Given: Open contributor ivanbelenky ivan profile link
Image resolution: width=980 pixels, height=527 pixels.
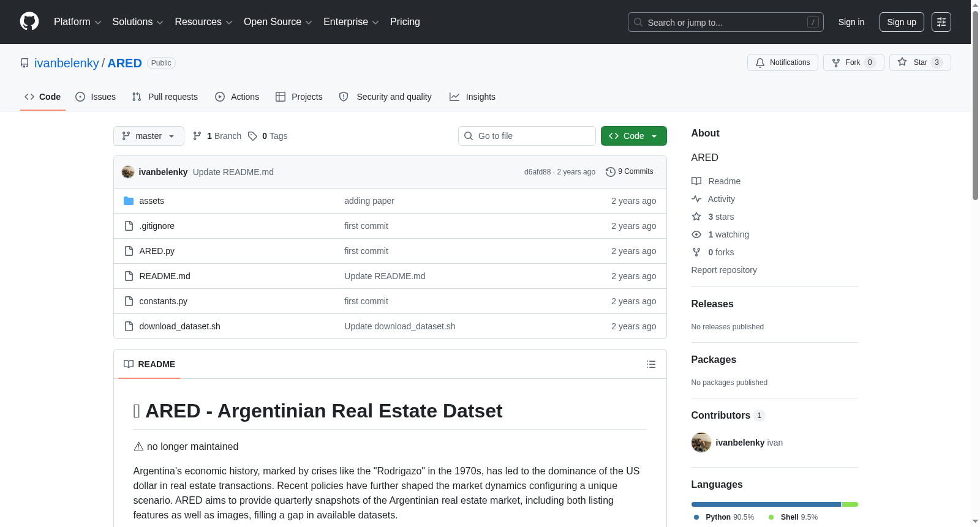Looking at the screenshot, I should 749,443.
